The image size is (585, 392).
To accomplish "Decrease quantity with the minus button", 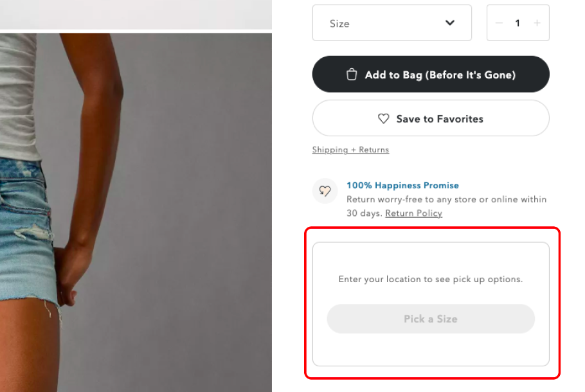I will 499,23.
